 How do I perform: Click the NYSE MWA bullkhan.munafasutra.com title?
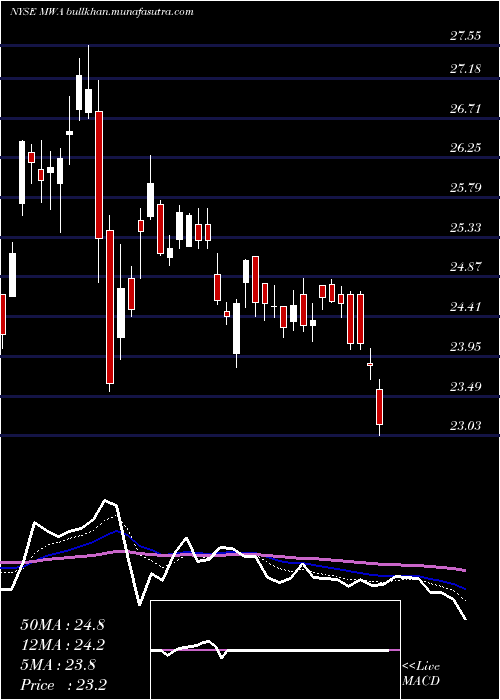(x=102, y=12)
